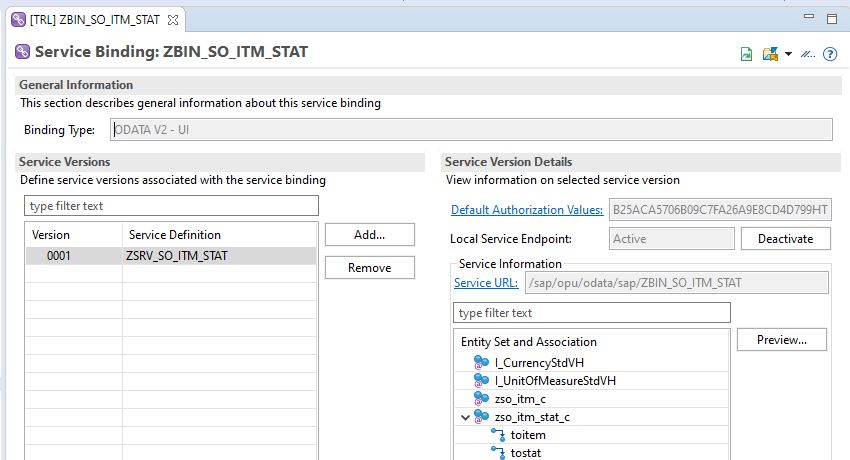Click the folder toolbar icon beside export
The image size is (850, 460).
[x=770, y=54]
